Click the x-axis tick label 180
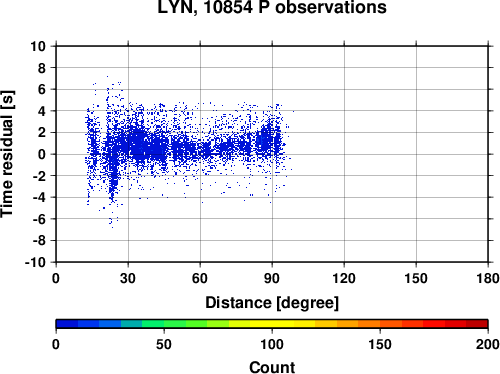This screenshot has width=500, height=374. tap(488, 278)
